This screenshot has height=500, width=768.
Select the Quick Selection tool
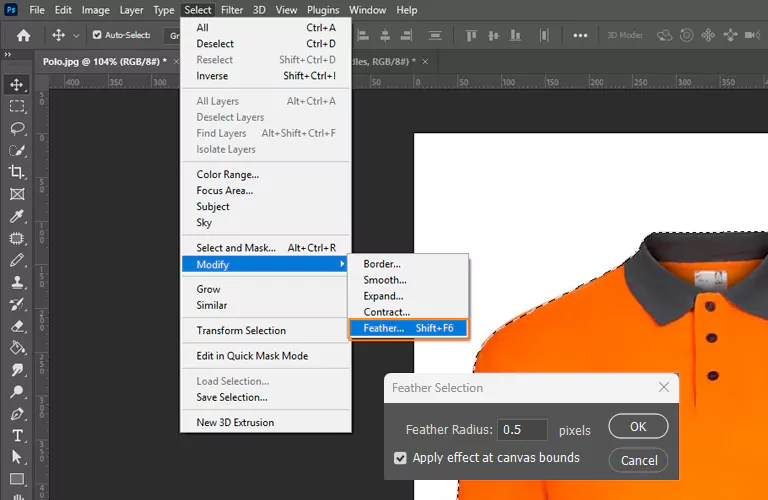17,150
